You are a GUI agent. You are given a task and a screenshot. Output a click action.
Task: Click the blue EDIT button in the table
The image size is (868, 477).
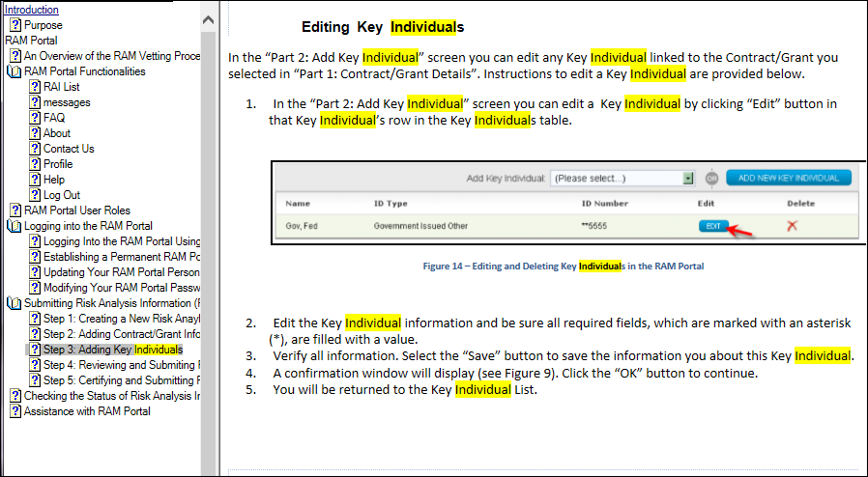[712, 226]
